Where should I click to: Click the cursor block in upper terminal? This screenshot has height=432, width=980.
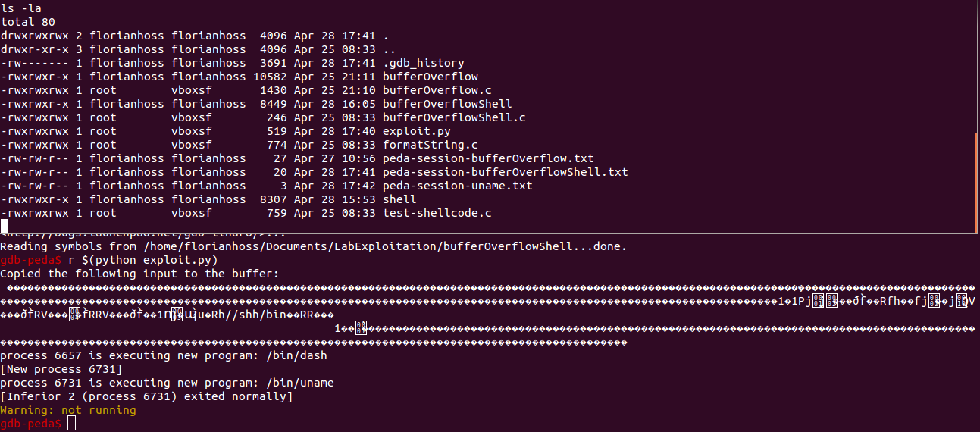pos(4,226)
